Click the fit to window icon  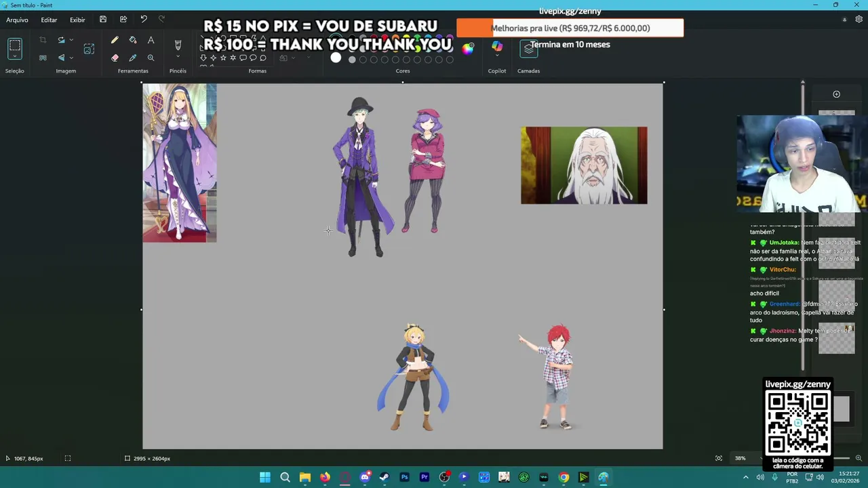[719, 458]
